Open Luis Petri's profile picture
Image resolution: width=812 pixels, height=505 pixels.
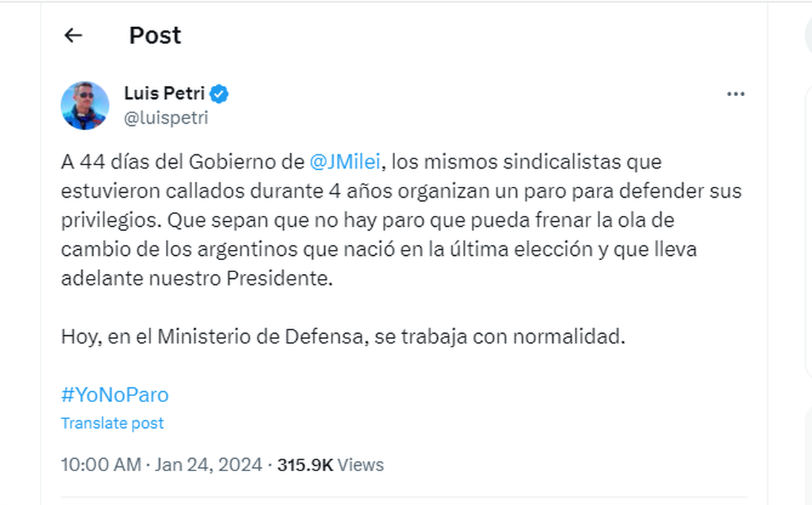[85, 106]
